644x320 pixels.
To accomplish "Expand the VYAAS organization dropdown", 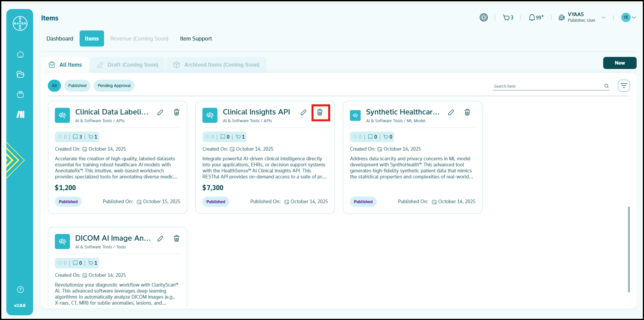I will (603, 18).
